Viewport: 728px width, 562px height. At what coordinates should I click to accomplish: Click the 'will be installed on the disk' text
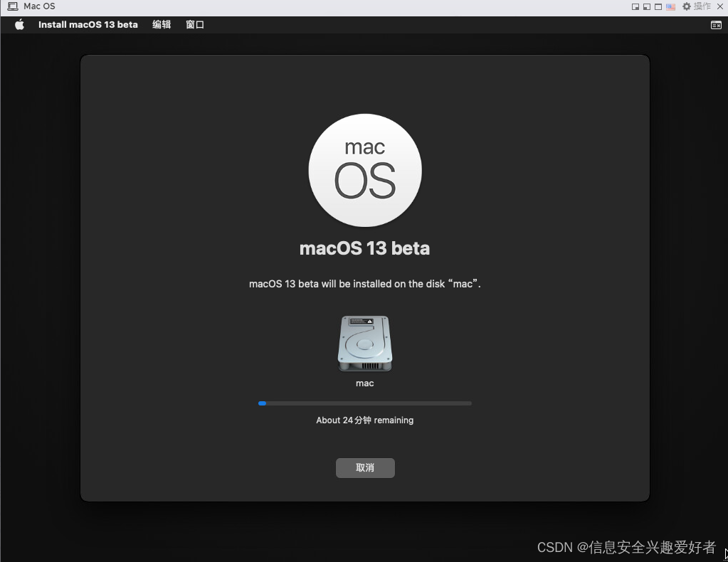coord(383,284)
